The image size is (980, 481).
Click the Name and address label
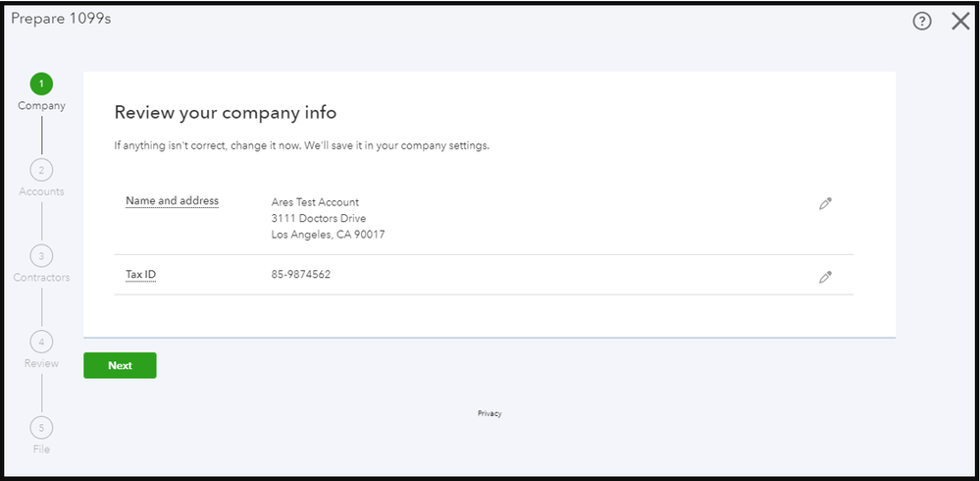pos(172,201)
